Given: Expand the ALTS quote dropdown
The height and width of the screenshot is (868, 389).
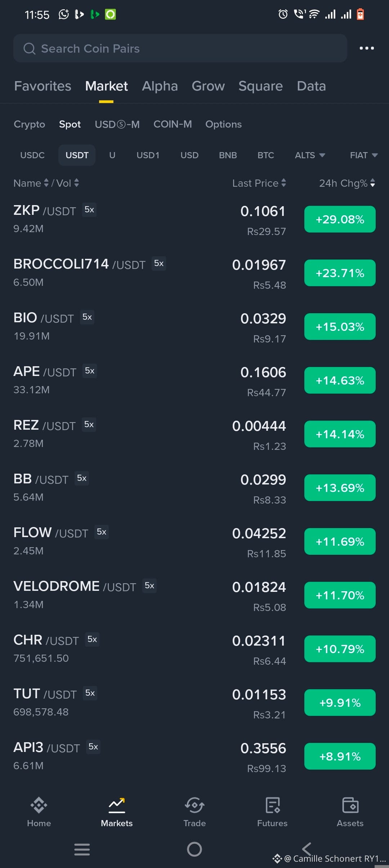Looking at the screenshot, I should coord(310,155).
